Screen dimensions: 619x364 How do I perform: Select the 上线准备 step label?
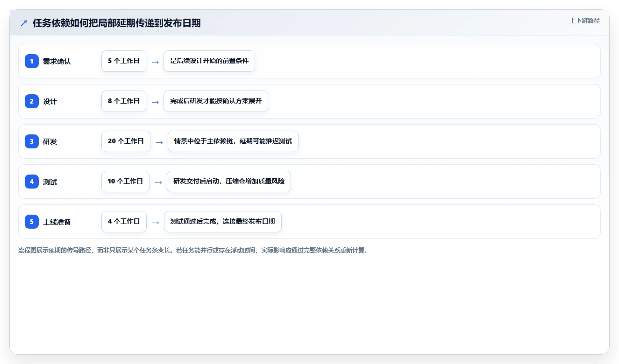(x=57, y=222)
